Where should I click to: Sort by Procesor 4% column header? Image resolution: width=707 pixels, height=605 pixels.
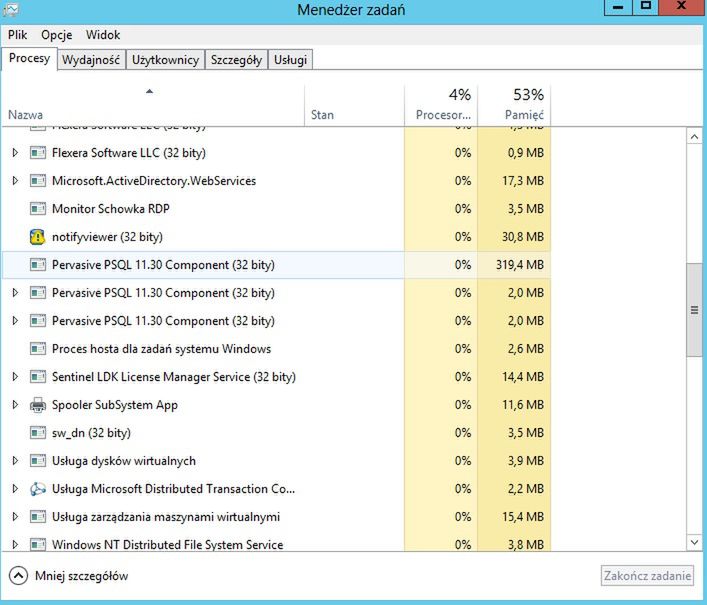441,105
